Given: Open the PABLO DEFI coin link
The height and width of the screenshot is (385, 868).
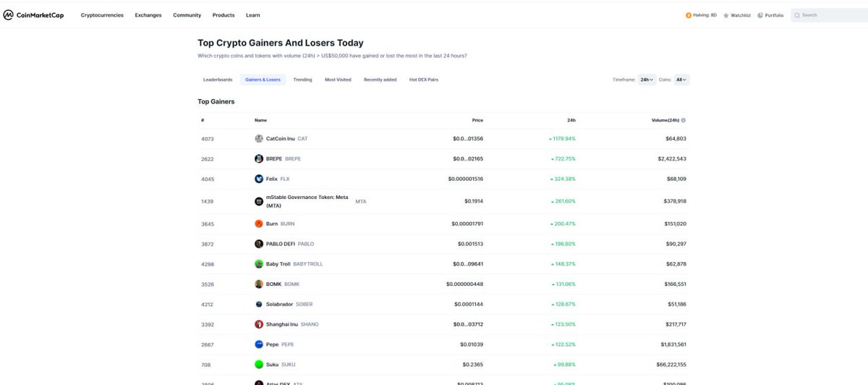Looking at the screenshot, I should pyautogui.click(x=280, y=244).
